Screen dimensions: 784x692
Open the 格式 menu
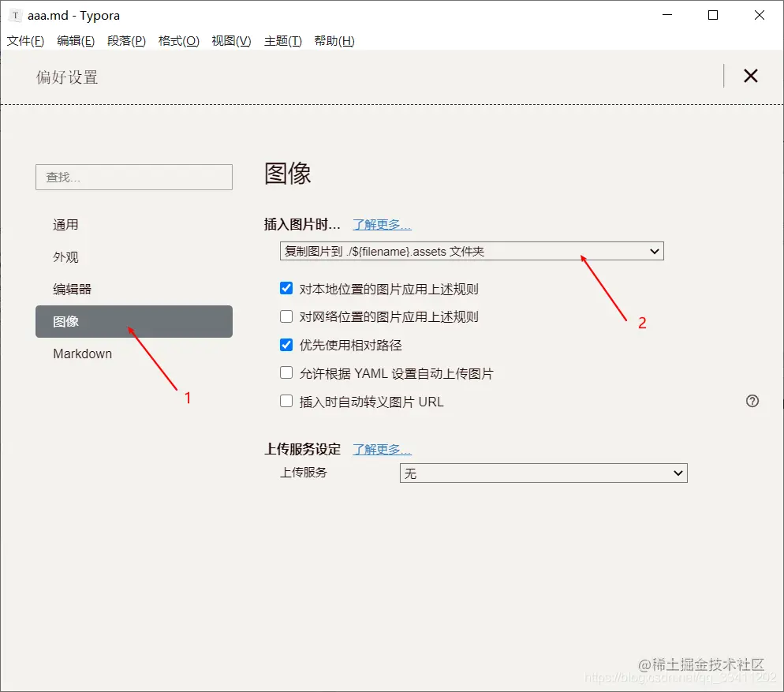[x=178, y=41]
